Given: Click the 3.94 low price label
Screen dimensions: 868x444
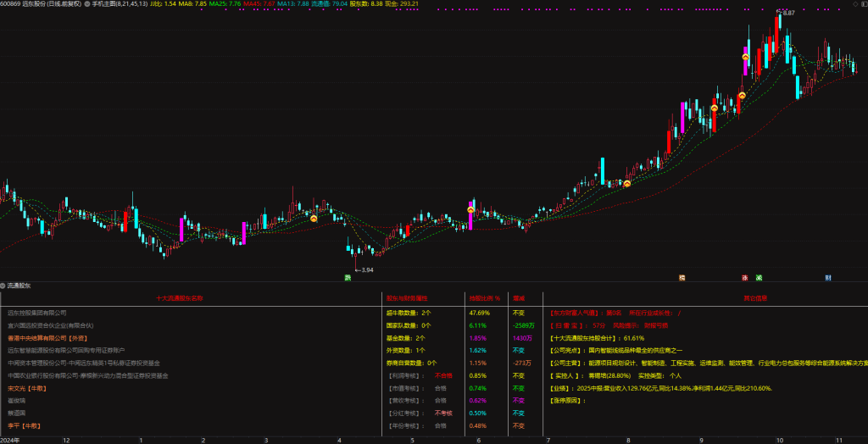Looking at the screenshot, I should click(364, 270).
